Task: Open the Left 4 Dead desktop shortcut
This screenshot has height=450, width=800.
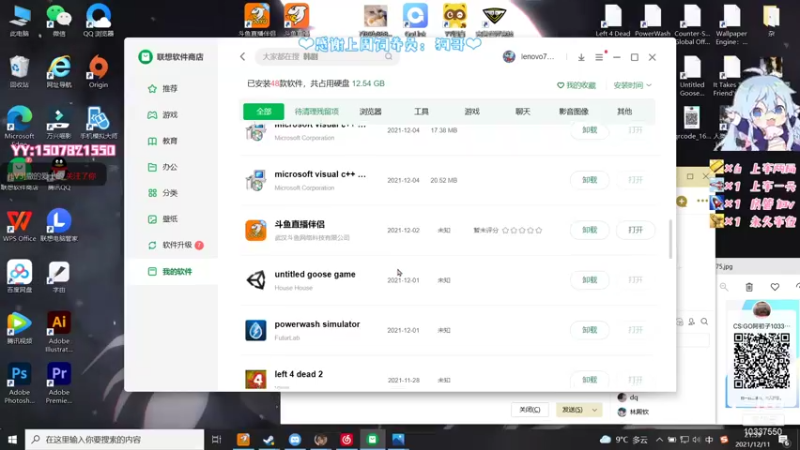Action: click(613, 20)
